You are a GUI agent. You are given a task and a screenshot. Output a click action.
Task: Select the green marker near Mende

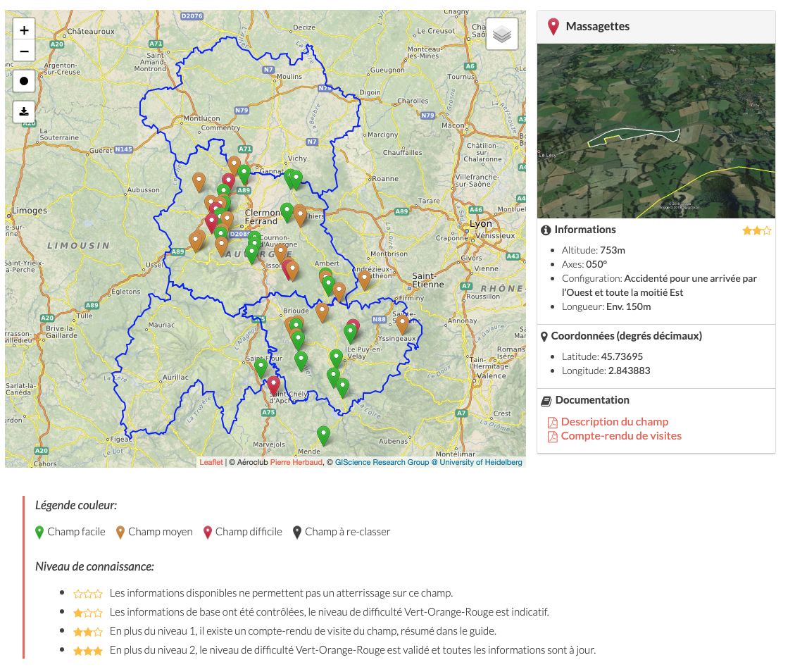323,435
